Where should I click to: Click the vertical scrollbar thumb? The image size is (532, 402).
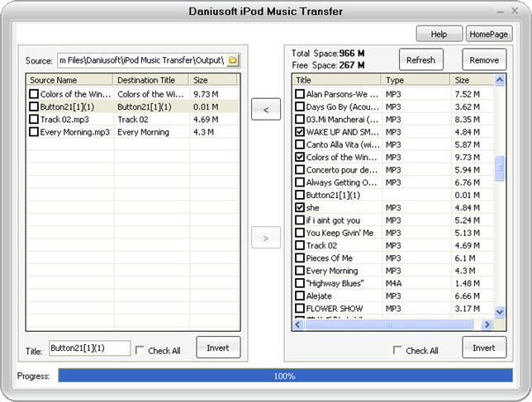[500, 168]
